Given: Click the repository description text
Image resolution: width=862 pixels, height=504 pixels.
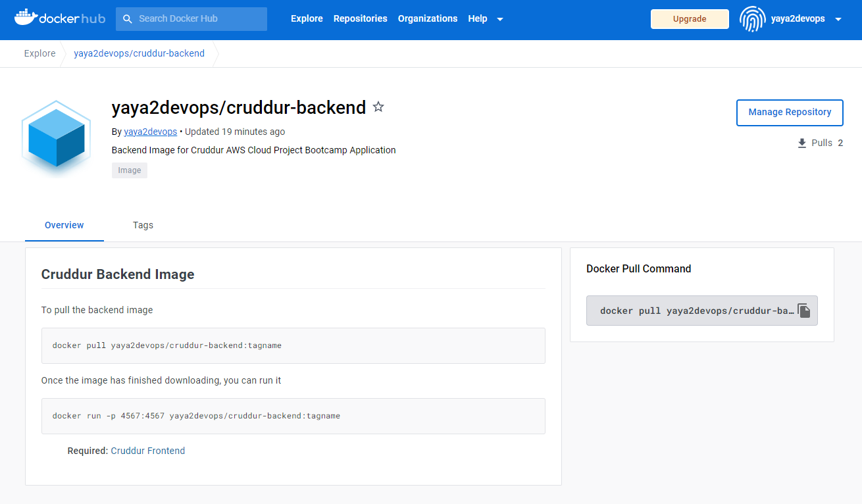Looking at the screenshot, I should (x=254, y=150).
